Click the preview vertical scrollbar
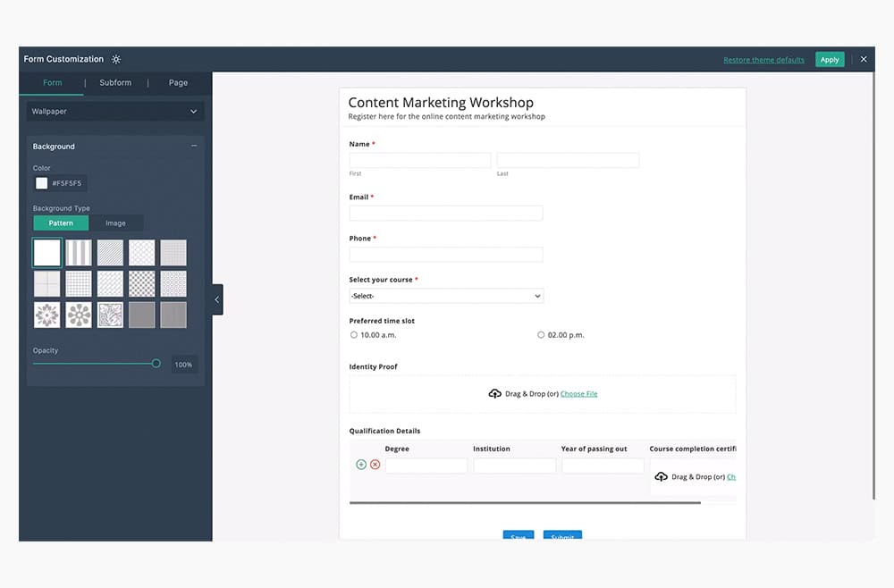This screenshot has width=894, height=588. pos(873,286)
